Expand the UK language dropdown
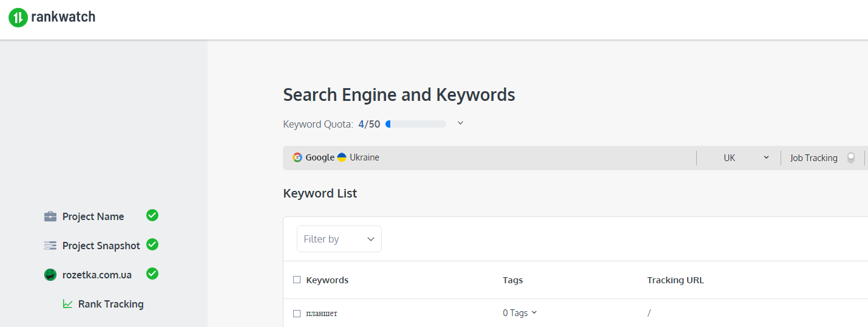 pyautogui.click(x=746, y=157)
